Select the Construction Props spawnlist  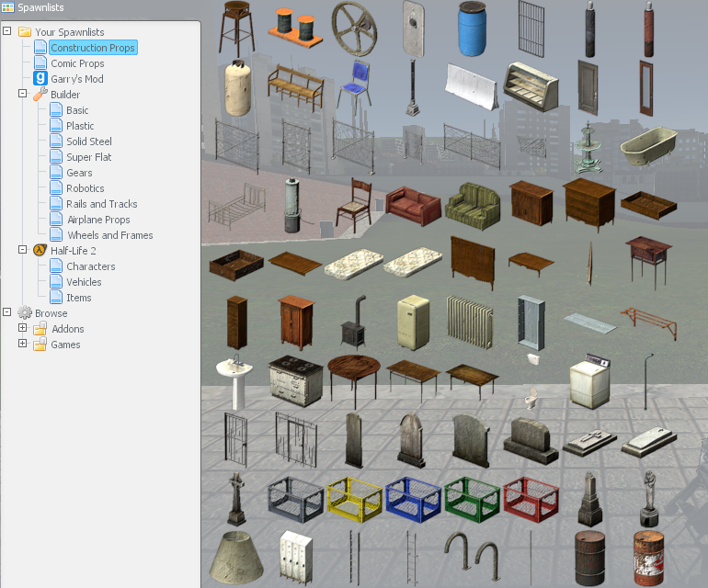pos(93,48)
